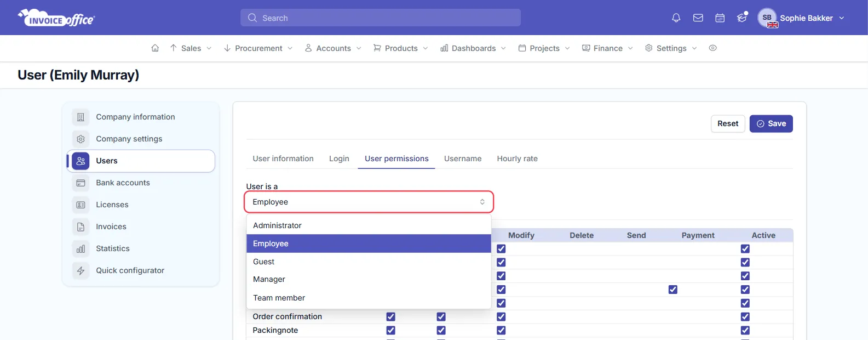Click the 'User is a' Employee combo box
Image resolution: width=868 pixels, height=340 pixels.
369,202
